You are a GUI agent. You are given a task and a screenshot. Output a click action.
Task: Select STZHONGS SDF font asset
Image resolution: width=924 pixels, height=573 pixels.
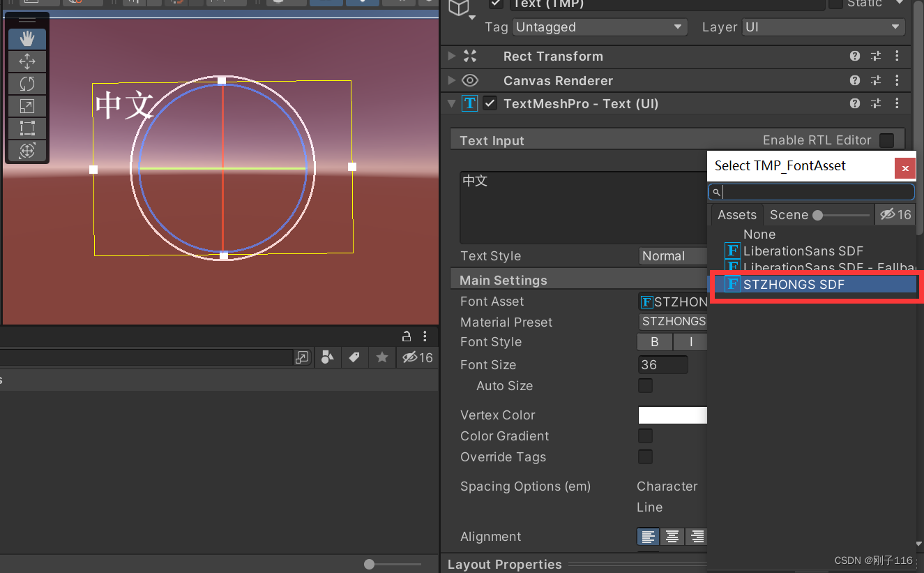pos(812,284)
